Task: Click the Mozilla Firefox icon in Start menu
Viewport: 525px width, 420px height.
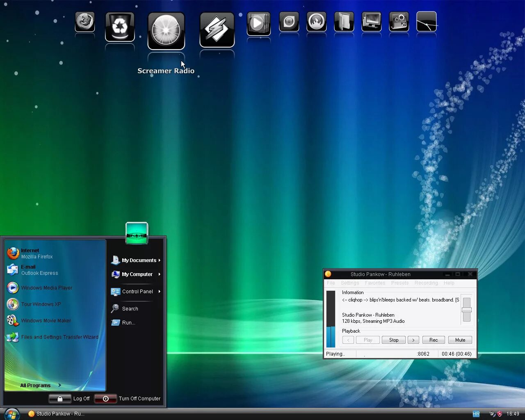Action: point(13,253)
